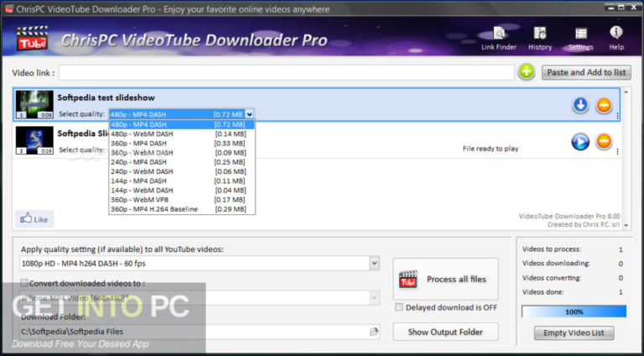Click the app icon in title bar
Image resolution: width=644 pixels, height=356 pixels.
[8, 8]
